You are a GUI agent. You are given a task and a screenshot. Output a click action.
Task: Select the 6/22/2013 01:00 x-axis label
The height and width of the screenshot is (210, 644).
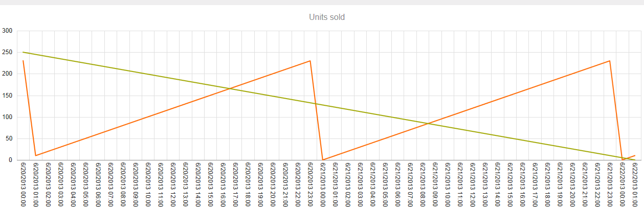click(x=634, y=185)
